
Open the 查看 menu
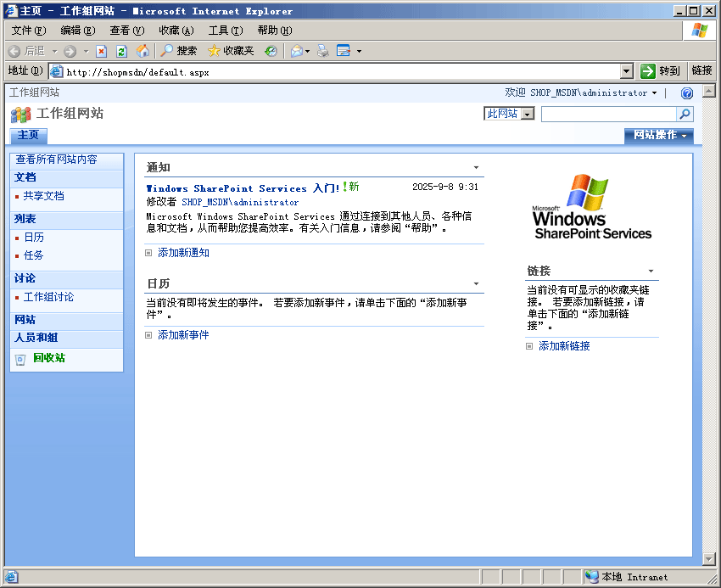point(127,31)
